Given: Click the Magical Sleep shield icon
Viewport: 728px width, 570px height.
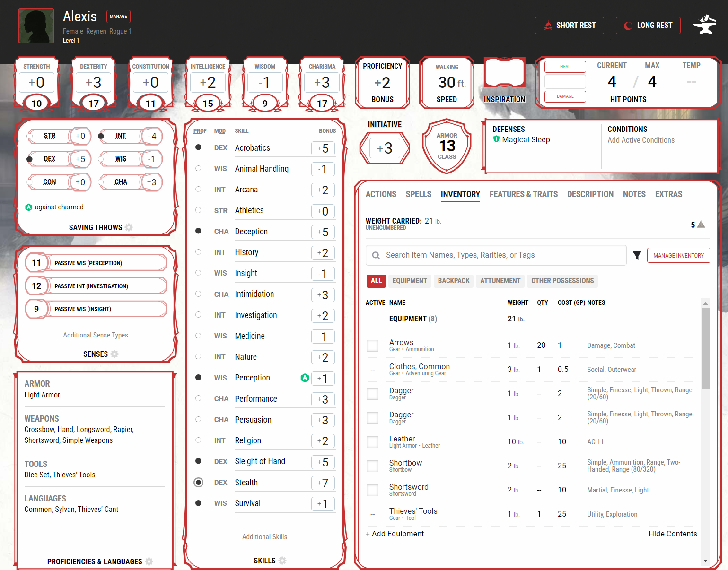Looking at the screenshot, I should pos(496,139).
